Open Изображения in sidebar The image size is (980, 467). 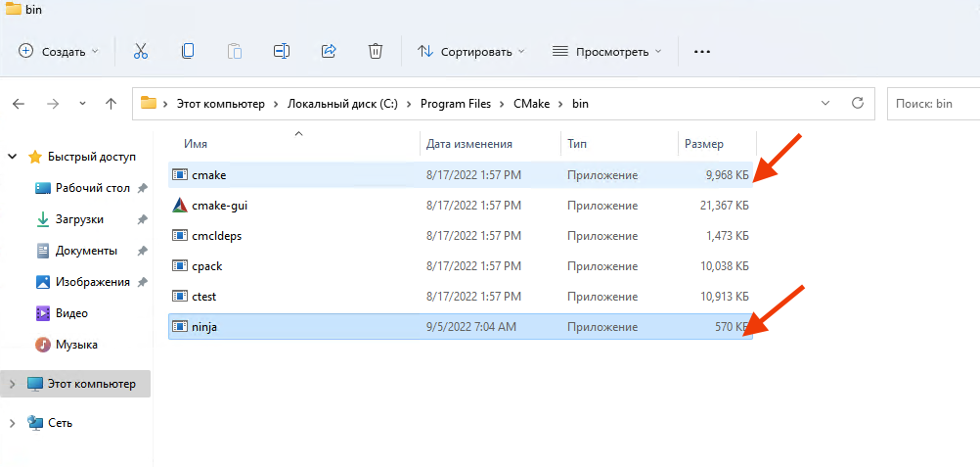coord(93,282)
